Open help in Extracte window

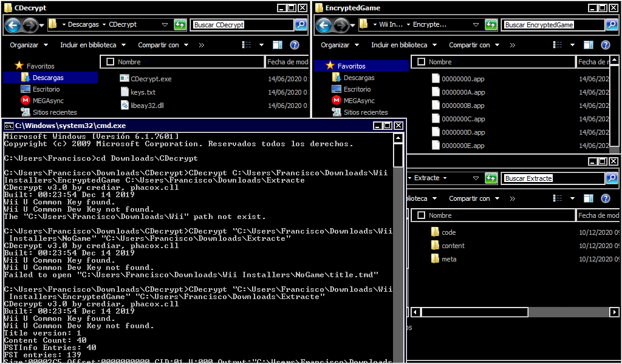[606, 198]
